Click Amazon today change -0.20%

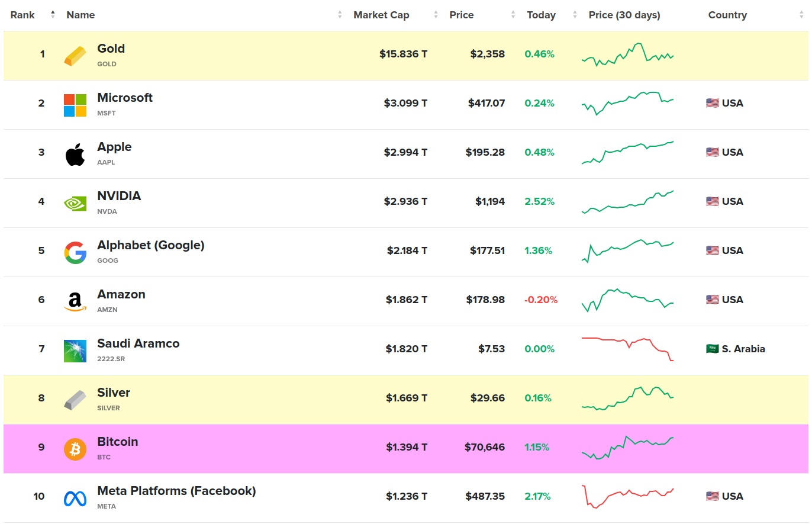coord(541,300)
